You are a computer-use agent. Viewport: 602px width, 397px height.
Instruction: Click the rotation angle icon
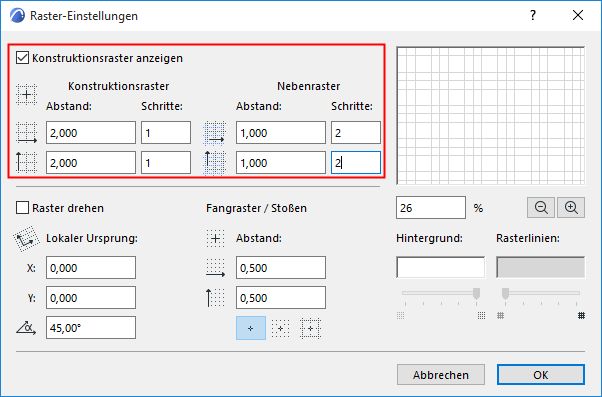pyautogui.click(x=26, y=328)
